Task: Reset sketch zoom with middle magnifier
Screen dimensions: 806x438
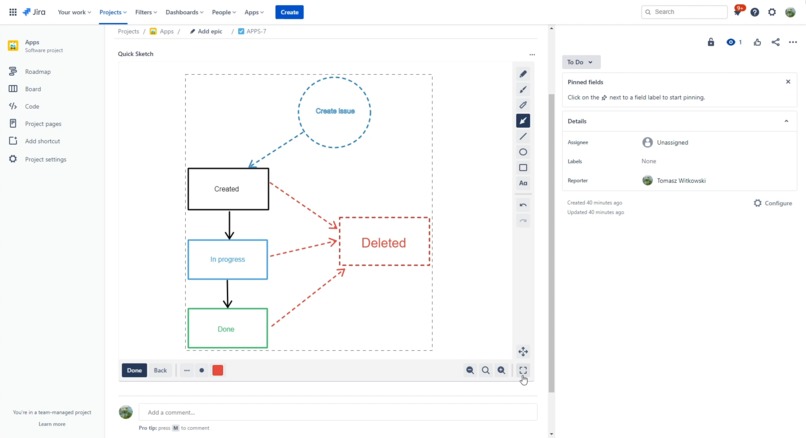Action: (485, 370)
